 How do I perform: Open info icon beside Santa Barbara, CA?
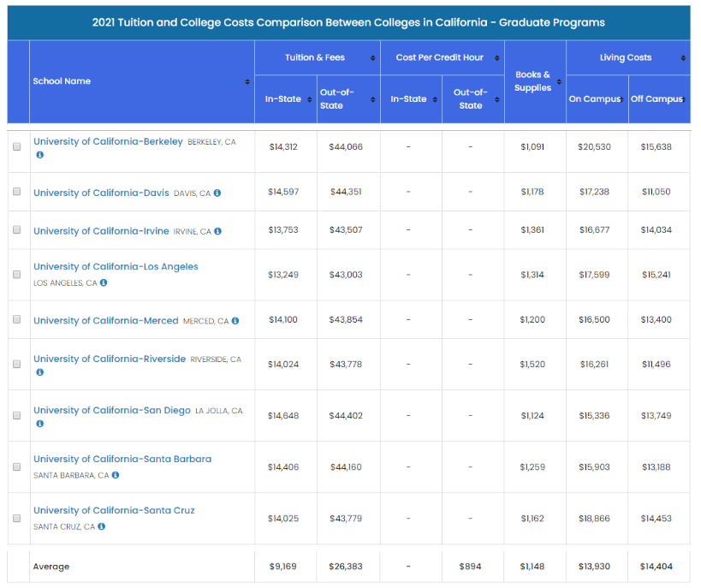pyautogui.click(x=116, y=475)
